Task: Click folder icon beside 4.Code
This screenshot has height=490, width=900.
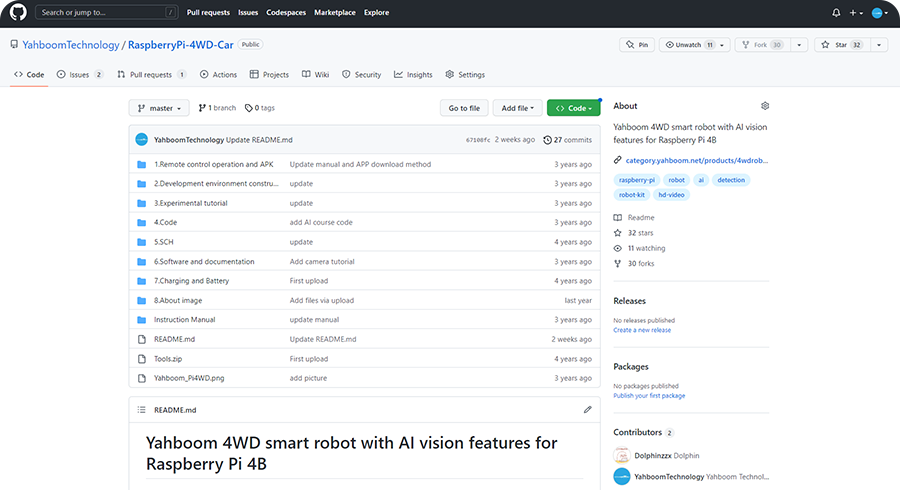Action: coord(142,223)
